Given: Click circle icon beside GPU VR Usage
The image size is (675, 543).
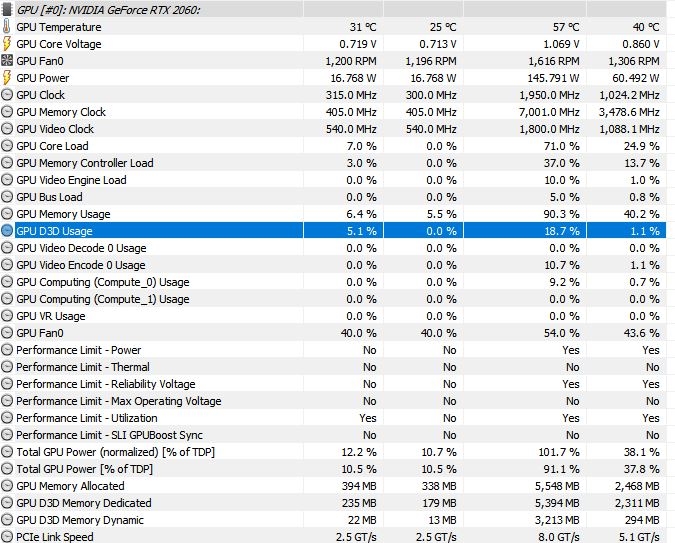Looking at the screenshot, I should (7, 316).
